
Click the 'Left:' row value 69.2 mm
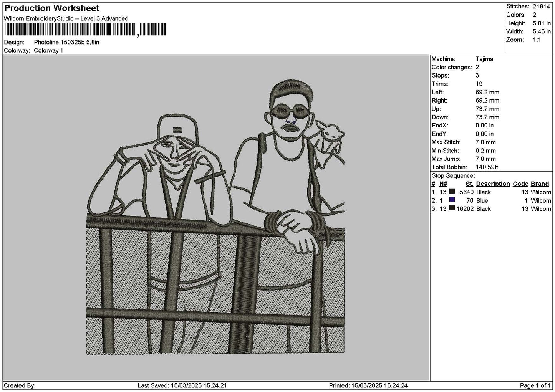point(487,93)
